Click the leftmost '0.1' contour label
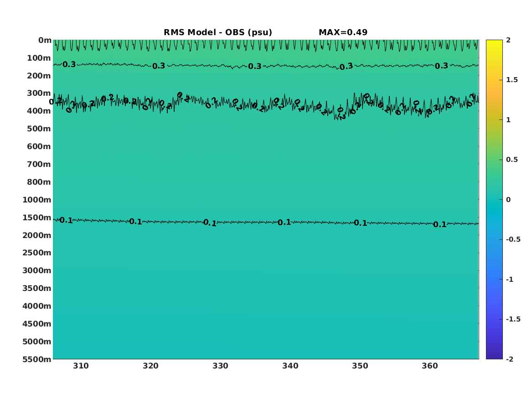532x399 pixels. point(66,221)
